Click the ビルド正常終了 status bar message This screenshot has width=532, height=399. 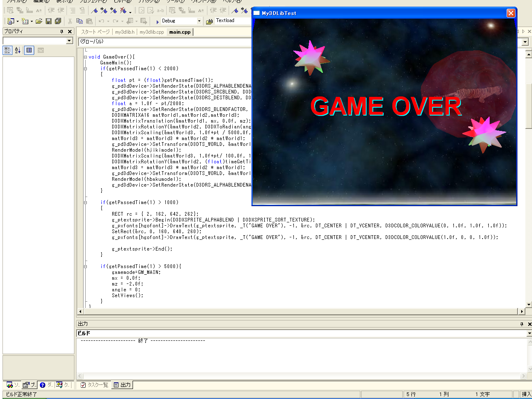(21, 394)
